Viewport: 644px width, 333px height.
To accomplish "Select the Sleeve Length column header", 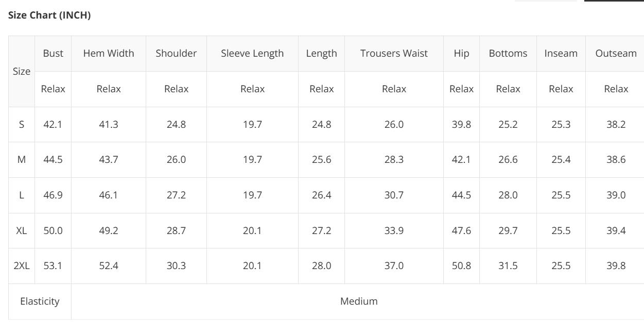I will coord(252,53).
